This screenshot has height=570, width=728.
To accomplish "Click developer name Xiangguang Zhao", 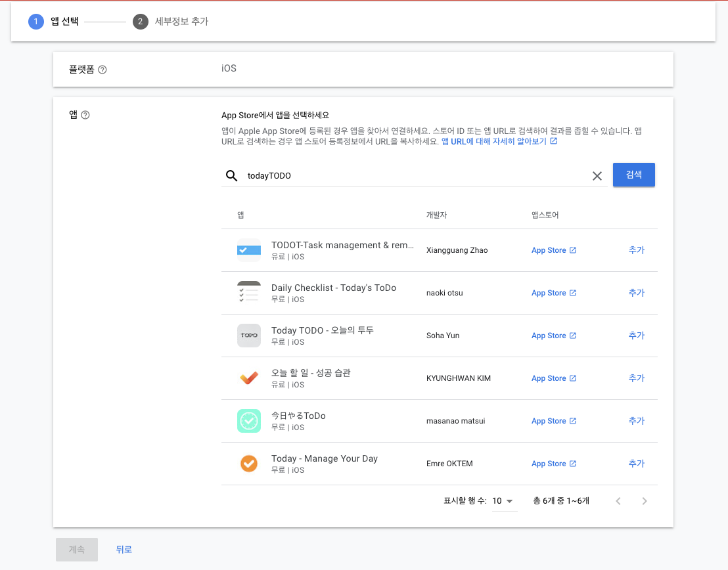I will pyautogui.click(x=457, y=250).
